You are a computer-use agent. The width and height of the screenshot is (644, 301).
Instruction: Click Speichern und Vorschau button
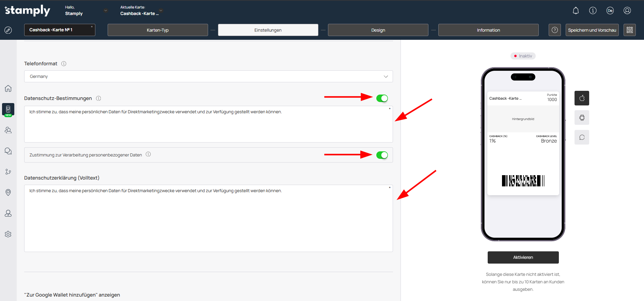tap(592, 30)
